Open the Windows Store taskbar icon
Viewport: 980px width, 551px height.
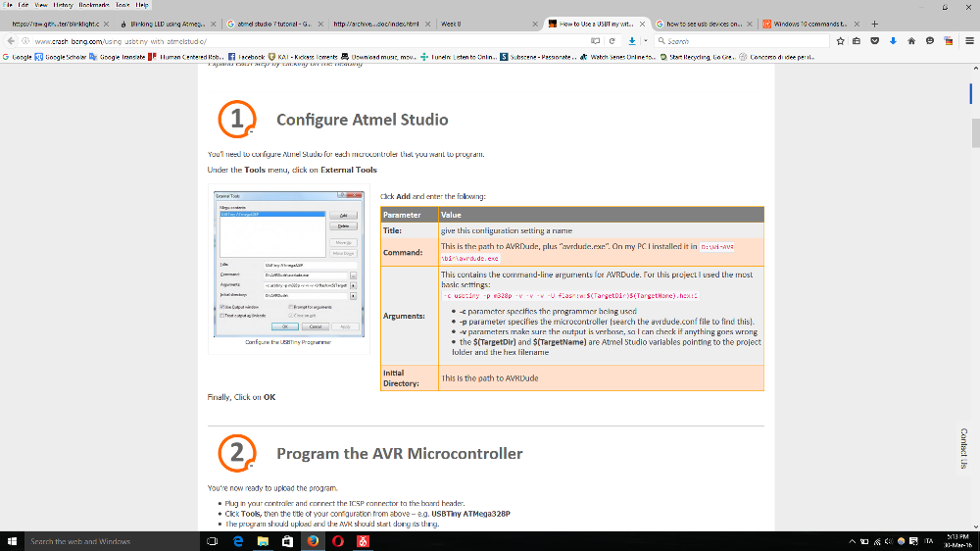pyautogui.click(x=287, y=541)
